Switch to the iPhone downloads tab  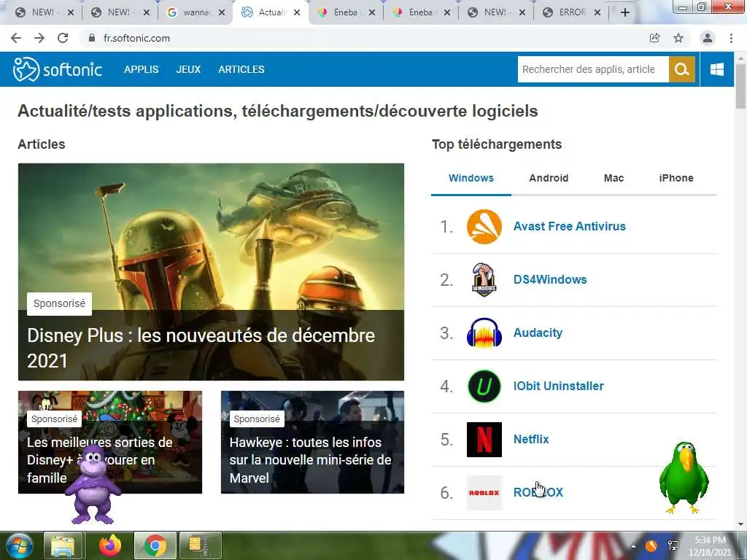[x=676, y=178]
